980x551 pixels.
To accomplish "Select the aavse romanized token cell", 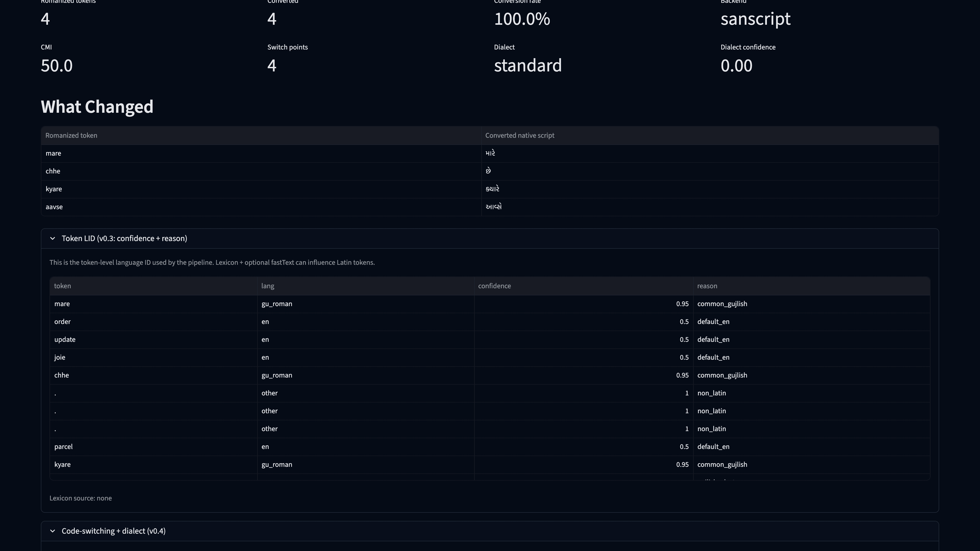I will [x=54, y=207].
